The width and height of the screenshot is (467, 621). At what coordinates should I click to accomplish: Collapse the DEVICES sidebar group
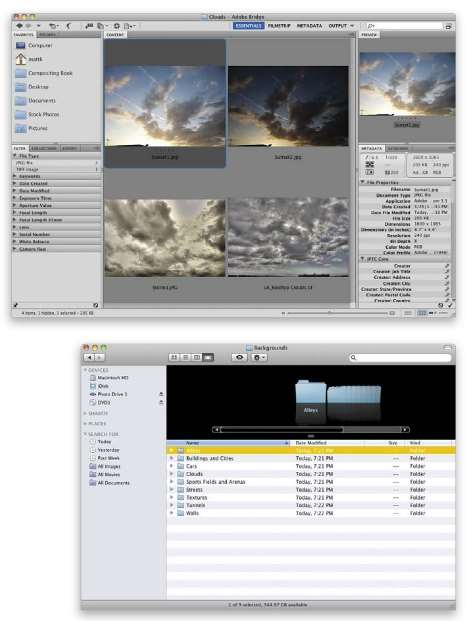click(85, 370)
